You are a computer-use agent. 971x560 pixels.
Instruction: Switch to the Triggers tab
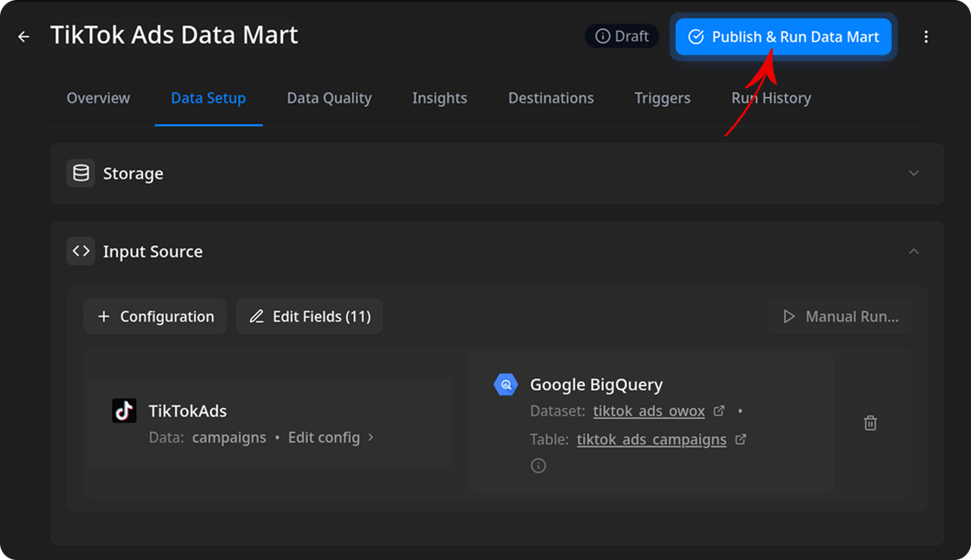(x=662, y=98)
